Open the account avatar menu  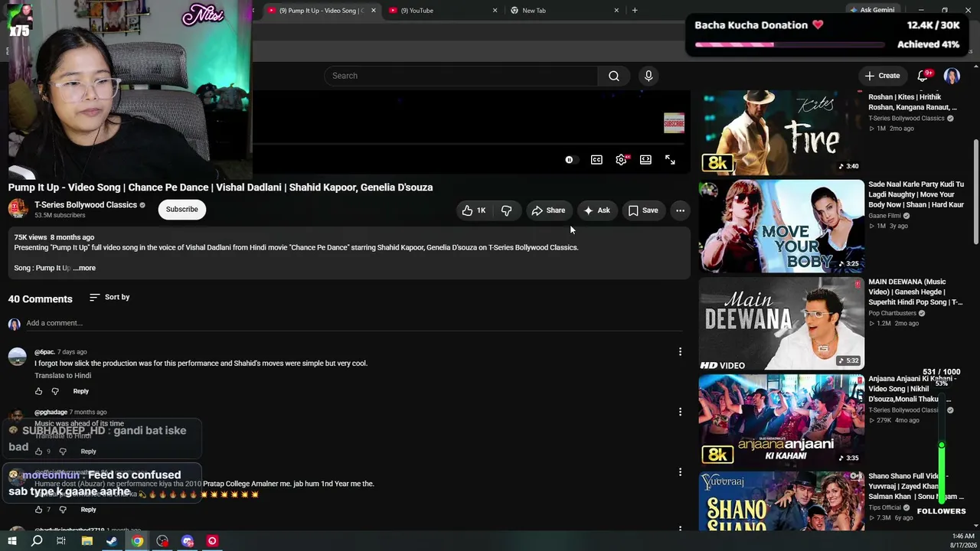[x=952, y=76]
